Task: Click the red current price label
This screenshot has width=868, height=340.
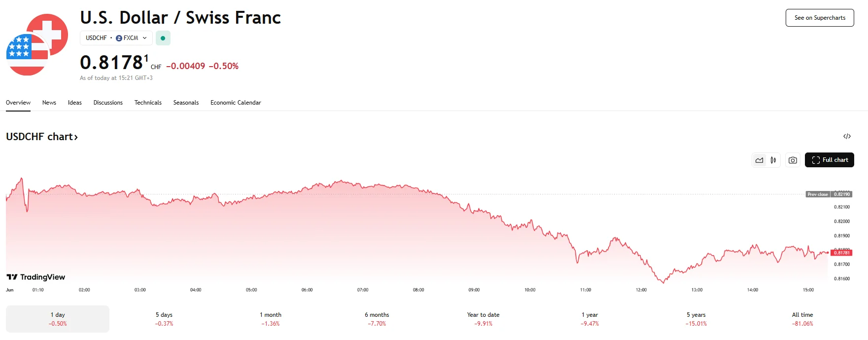Action: (x=841, y=253)
